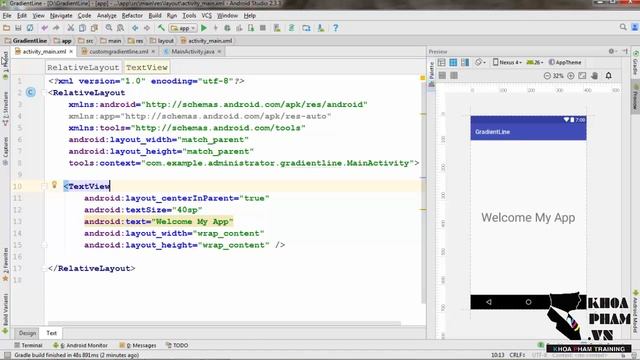Navigate Back with the left arrow icon
Screen dimensions: 640x360
pos(135,28)
